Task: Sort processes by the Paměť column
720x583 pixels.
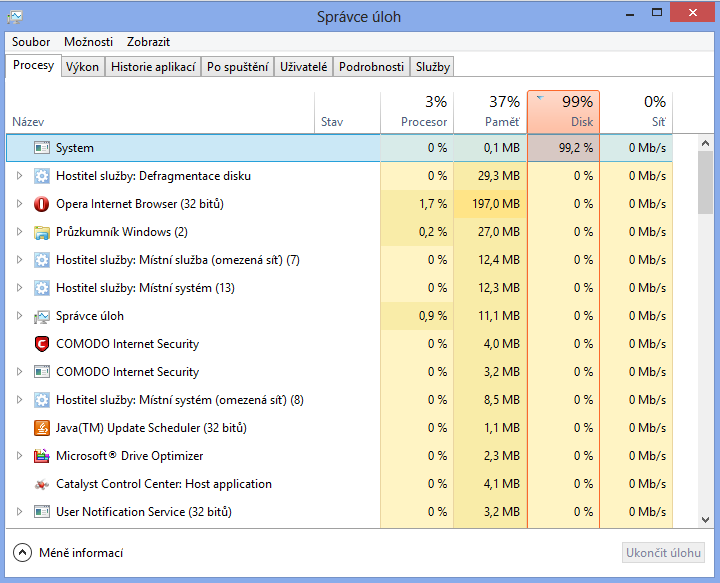Action: click(490, 112)
